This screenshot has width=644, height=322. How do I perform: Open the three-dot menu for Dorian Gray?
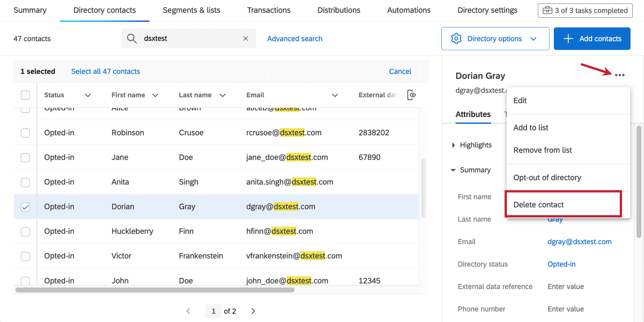point(620,75)
